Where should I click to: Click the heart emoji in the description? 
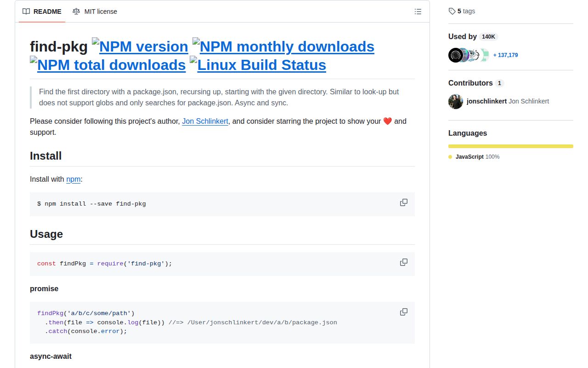(387, 121)
